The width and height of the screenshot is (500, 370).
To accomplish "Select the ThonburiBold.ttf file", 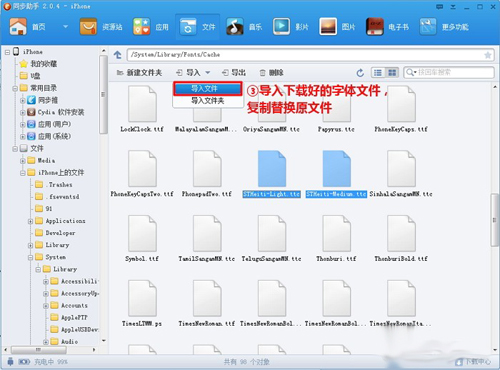I will (x=401, y=238).
